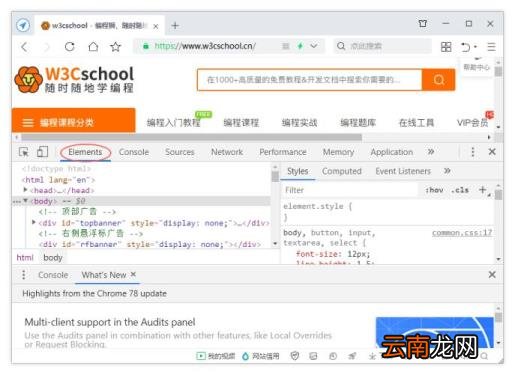Open DevTools three-dot customize menu
This screenshot has width=515, height=375.
(x=473, y=152)
